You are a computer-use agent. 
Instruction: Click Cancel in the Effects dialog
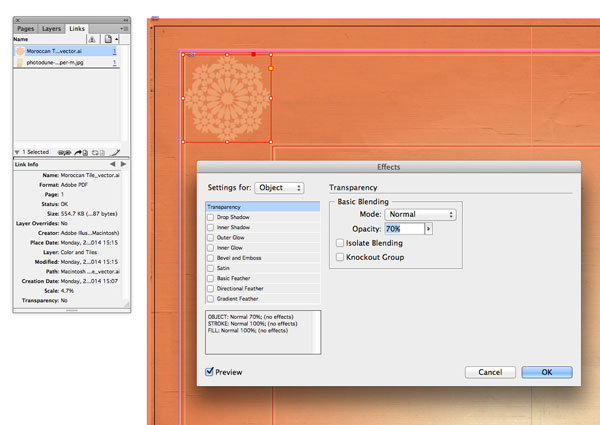click(x=490, y=372)
